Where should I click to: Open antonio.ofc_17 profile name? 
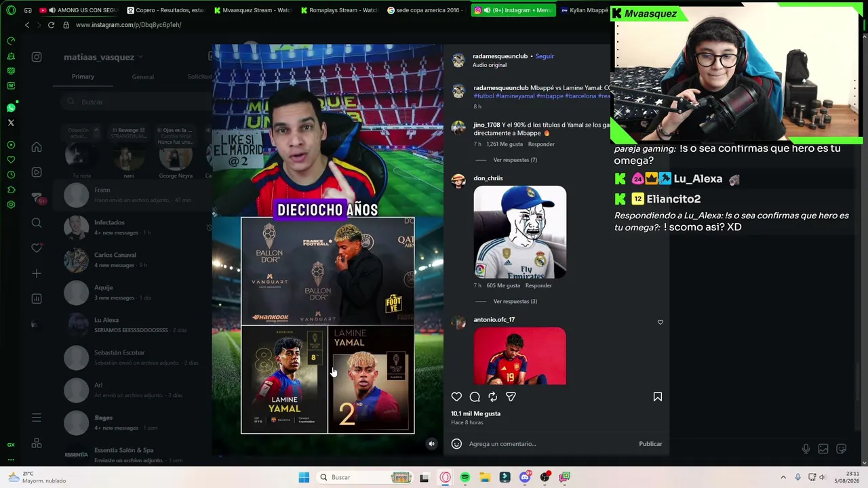pos(494,320)
